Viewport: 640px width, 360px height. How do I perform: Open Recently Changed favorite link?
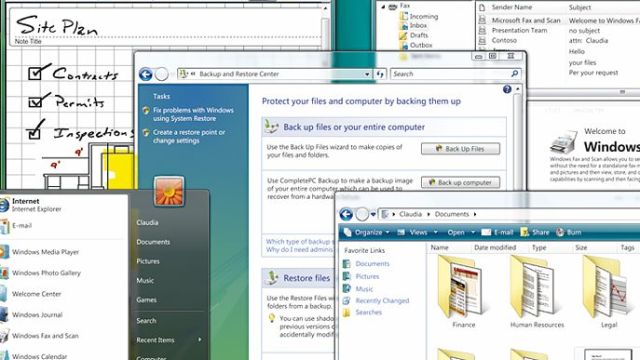(382, 300)
